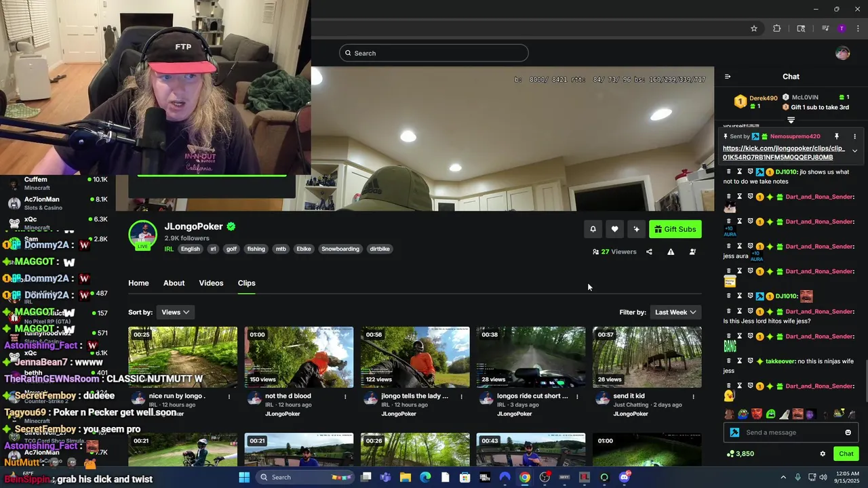Open the pinned message three-dot menu

854,136
